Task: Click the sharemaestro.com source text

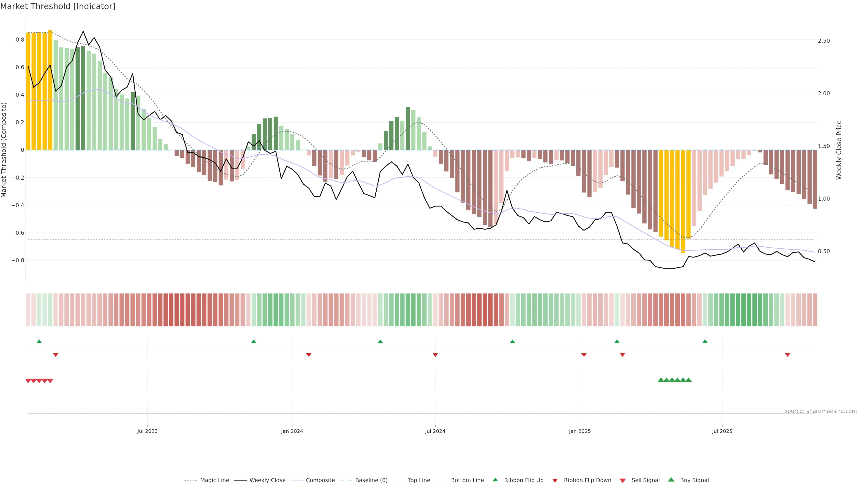Action: (821, 411)
